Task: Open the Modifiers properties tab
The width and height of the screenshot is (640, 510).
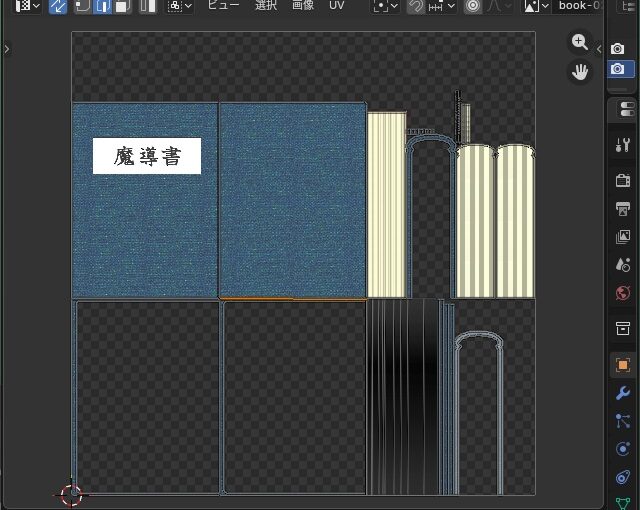Action: coord(623,393)
